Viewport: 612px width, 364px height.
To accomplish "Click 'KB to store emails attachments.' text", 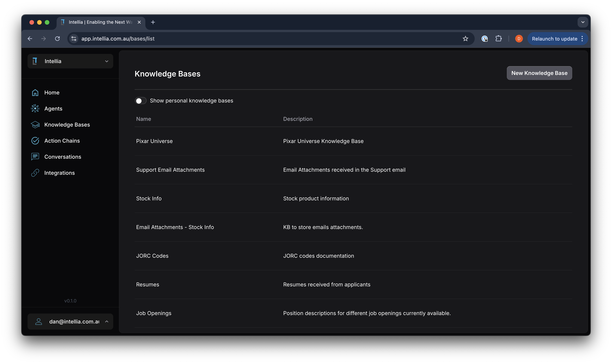I will point(323,227).
